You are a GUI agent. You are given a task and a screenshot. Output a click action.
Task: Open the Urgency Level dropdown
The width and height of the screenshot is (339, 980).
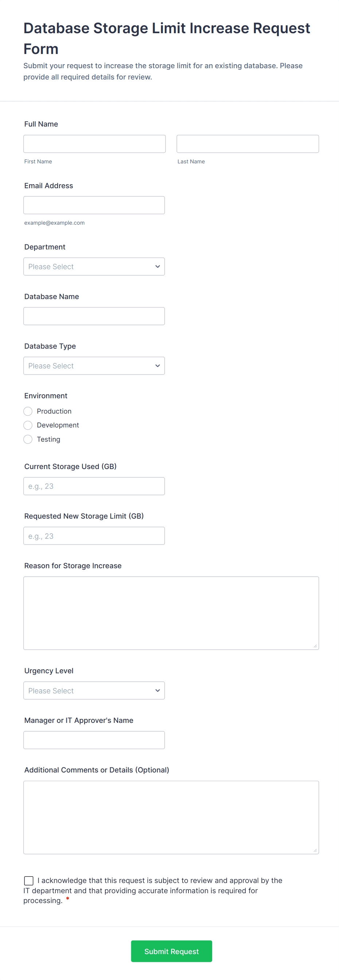(x=94, y=690)
